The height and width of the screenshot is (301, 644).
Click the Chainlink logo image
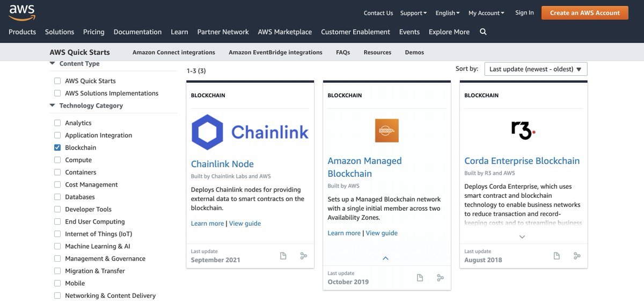tap(250, 132)
